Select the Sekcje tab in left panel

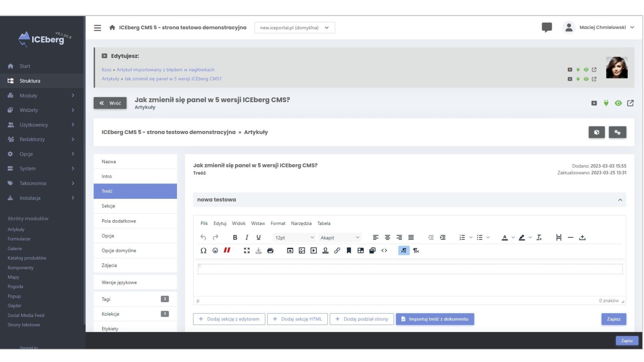[135, 206]
